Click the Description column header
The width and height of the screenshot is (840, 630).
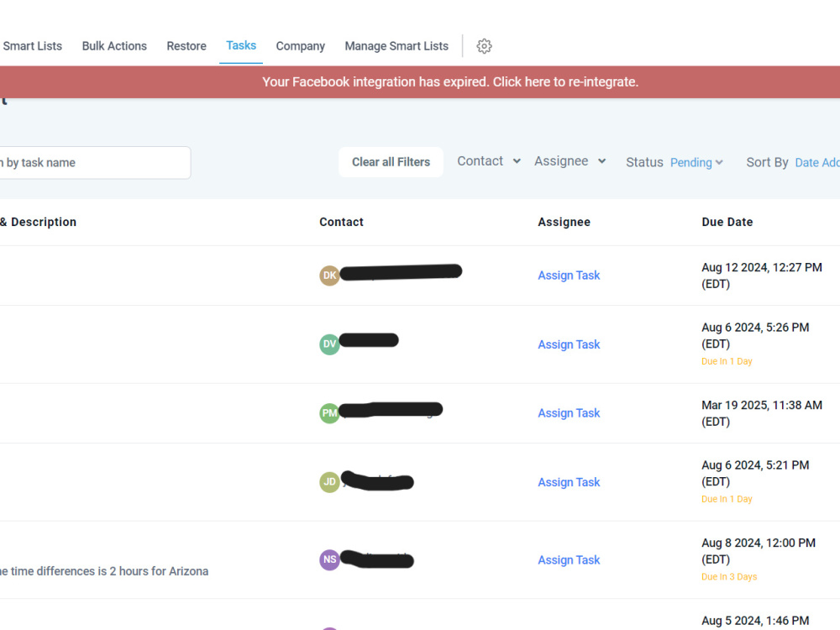38,222
